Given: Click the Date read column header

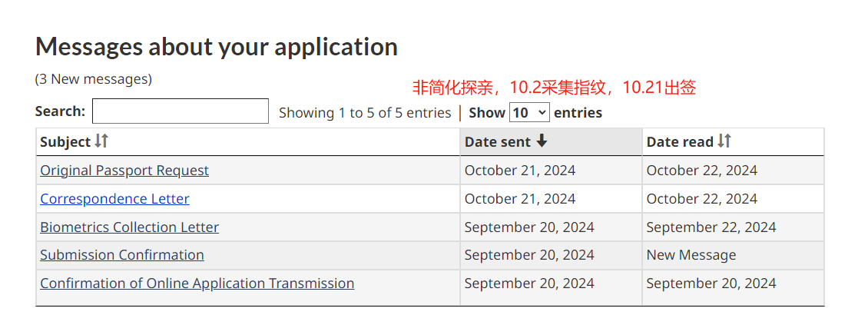Looking at the screenshot, I should pos(733,141).
